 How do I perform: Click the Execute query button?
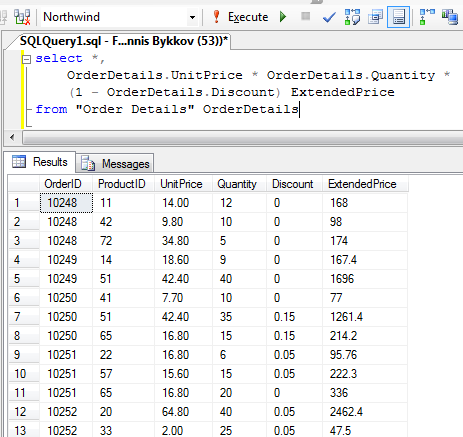240,17
